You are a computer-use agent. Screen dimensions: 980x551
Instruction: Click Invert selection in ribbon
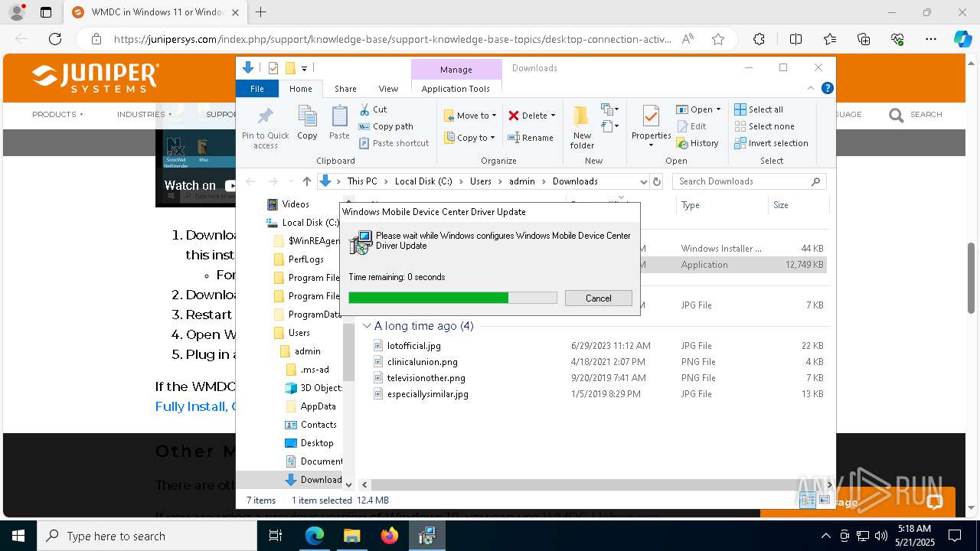pyautogui.click(x=771, y=143)
